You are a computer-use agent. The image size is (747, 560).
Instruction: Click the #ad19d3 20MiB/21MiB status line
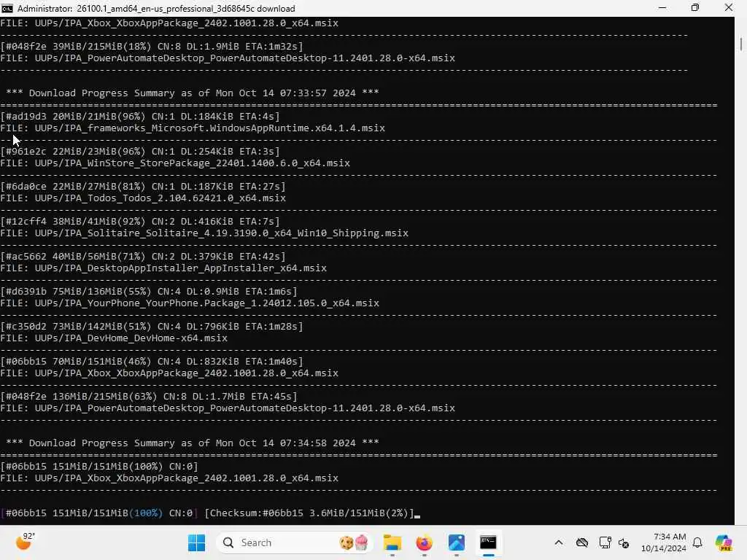pyautogui.click(x=140, y=116)
